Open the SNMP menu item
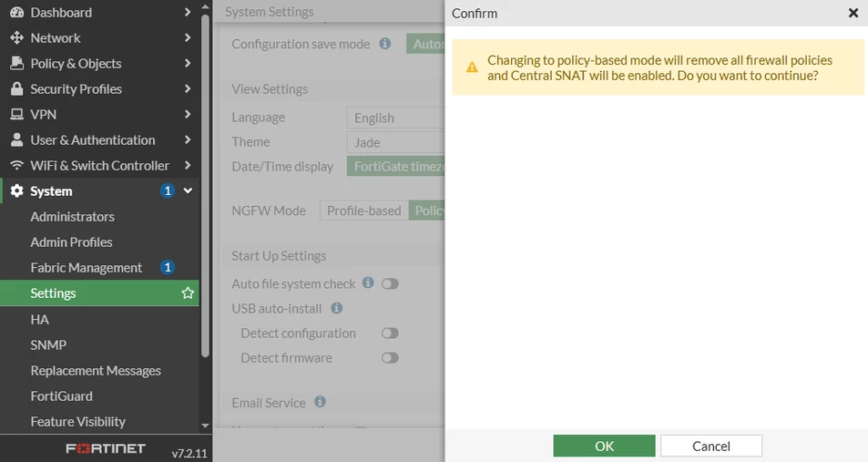Image resolution: width=868 pixels, height=462 pixels. [x=48, y=345]
